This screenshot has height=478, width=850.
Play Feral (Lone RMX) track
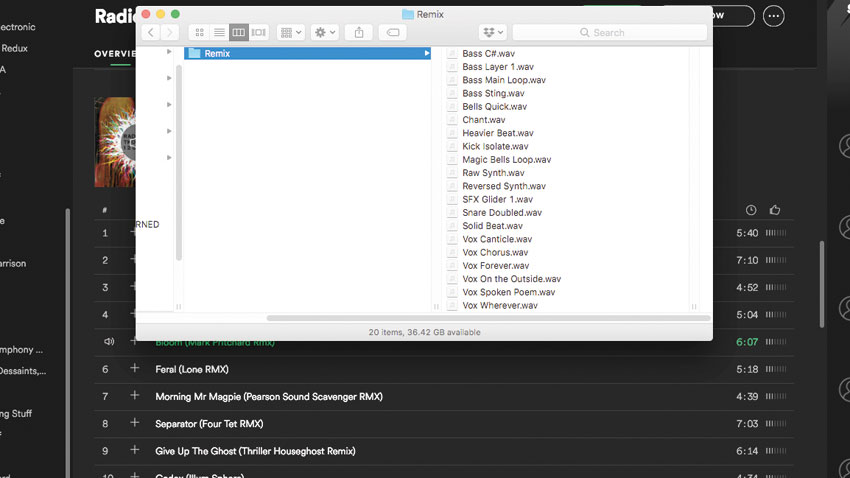pyautogui.click(x=192, y=370)
